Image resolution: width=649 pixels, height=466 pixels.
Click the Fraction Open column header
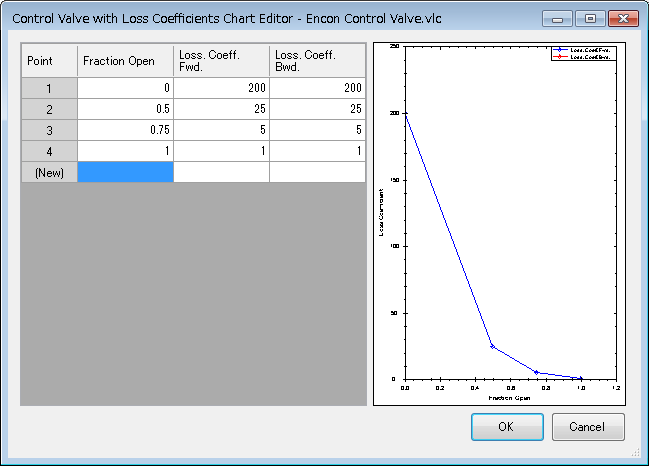[x=125, y=61]
